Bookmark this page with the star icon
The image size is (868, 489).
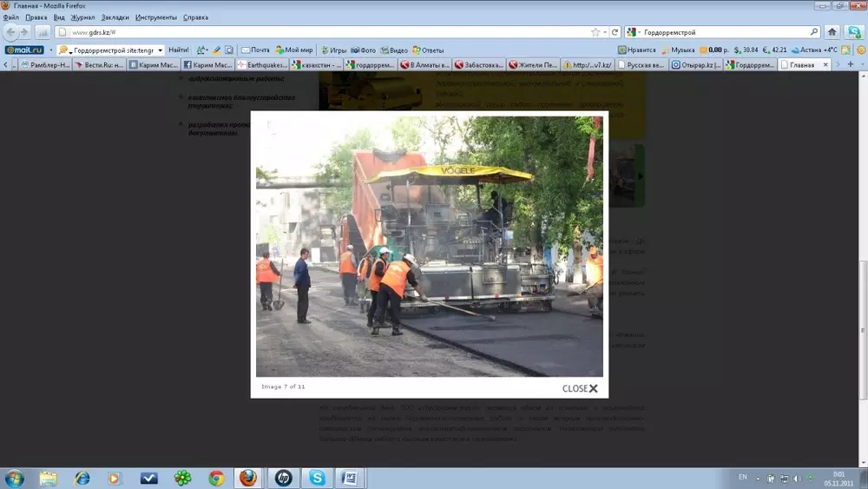point(595,32)
